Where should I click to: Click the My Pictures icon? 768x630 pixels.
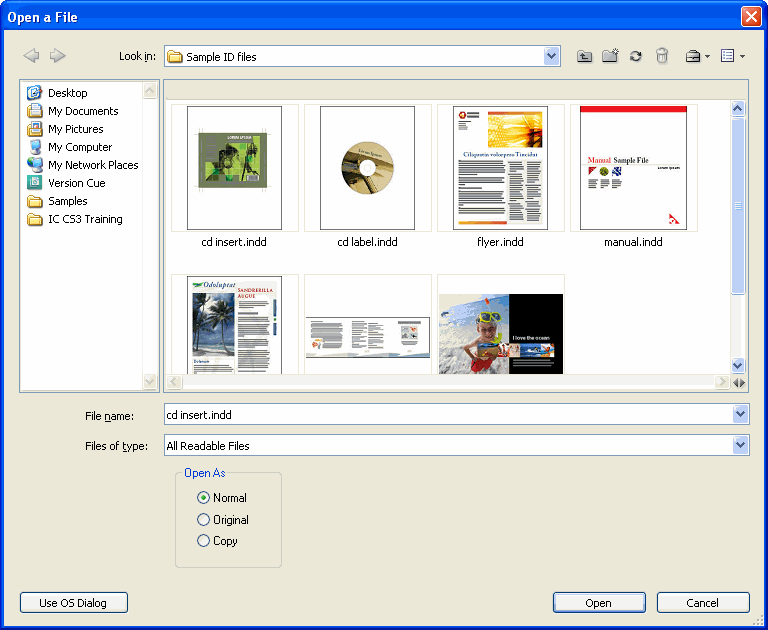pyautogui.click(x=34, y=129)
